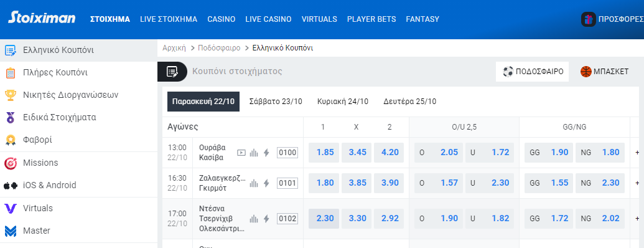Expand more markets plus for match 0102
The image size is (644, 248).
[637, 218]
